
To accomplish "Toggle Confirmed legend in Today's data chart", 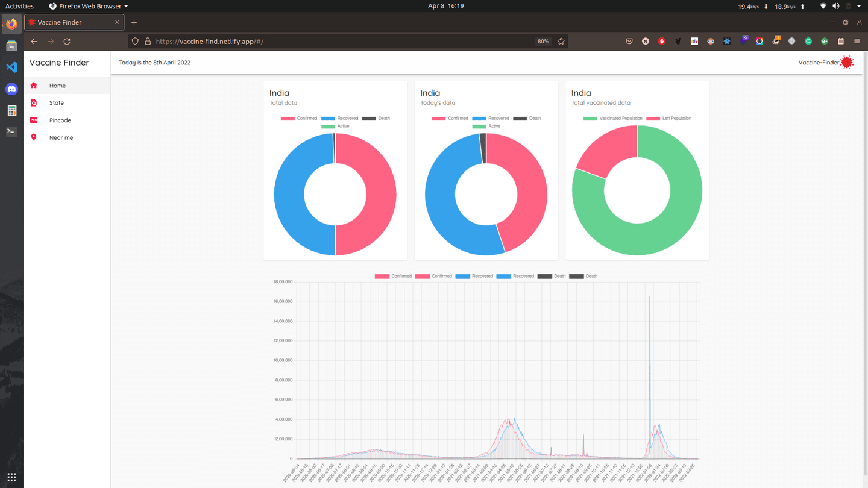I will point(450,118).
